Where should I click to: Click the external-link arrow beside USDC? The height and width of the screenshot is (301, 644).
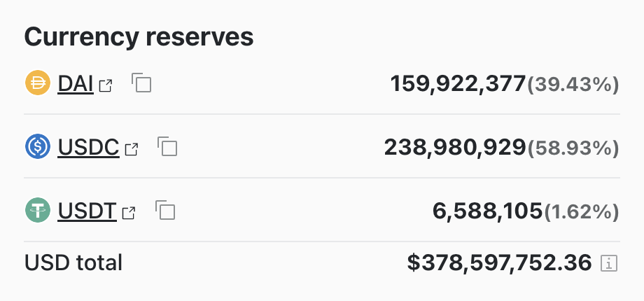(x=131, y=149)
